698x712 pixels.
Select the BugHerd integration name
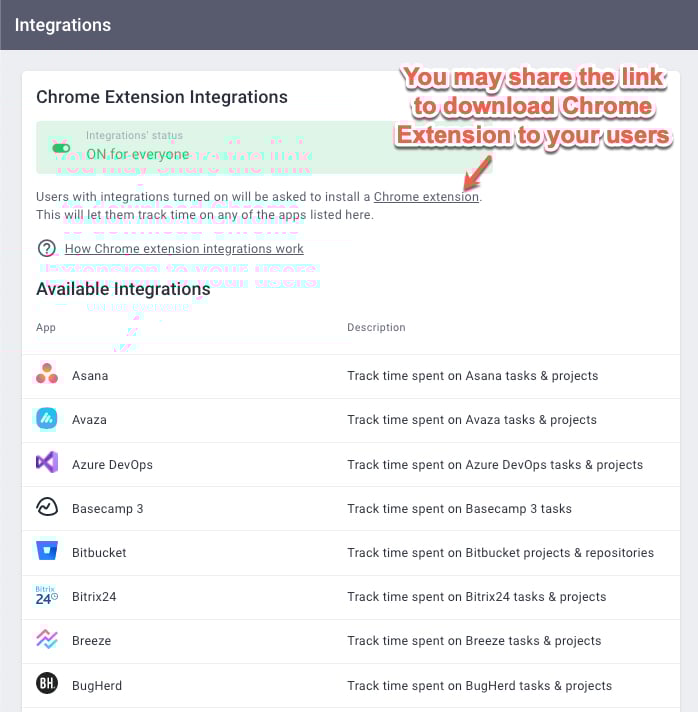[97, 686]
